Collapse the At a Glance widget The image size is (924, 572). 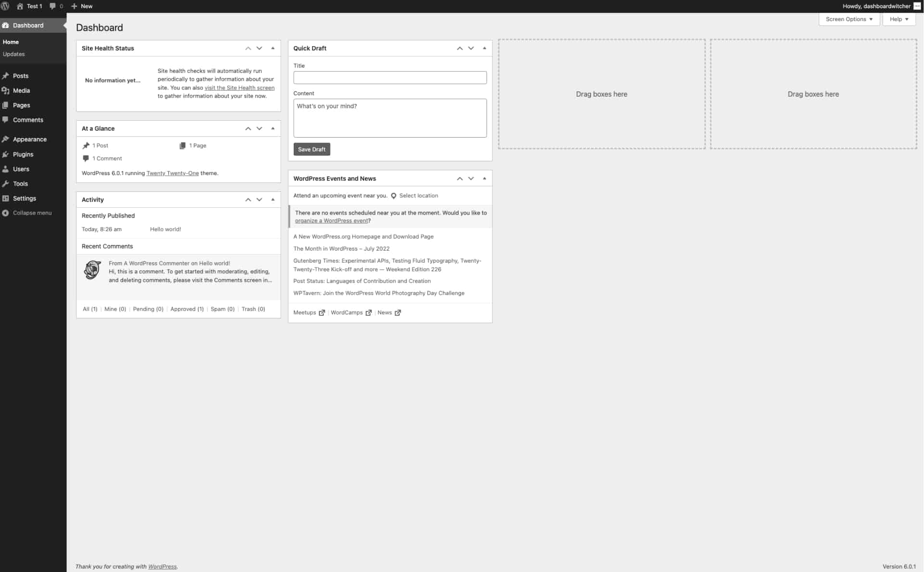tap(272, 128)
